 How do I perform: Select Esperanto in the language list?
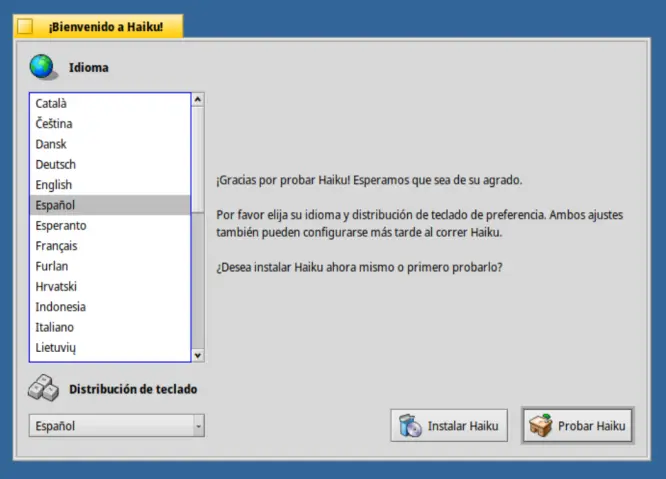pyautogui.click(x=110, y=225)
